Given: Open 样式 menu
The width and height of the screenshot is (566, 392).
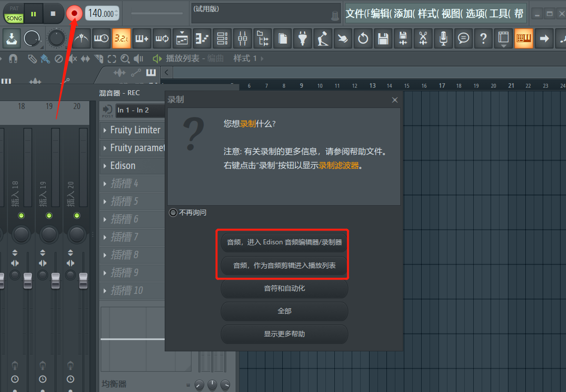Looking at the screenshot, I should pos(429,14).
